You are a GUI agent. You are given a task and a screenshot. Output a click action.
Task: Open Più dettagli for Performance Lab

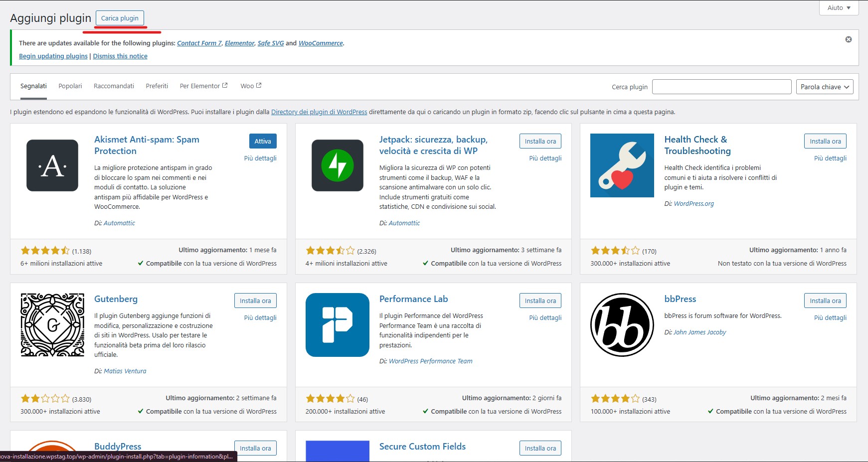click(545, 318)
